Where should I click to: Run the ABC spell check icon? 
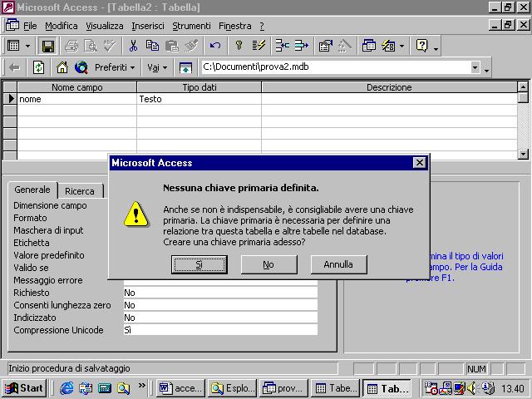[110, 46]
